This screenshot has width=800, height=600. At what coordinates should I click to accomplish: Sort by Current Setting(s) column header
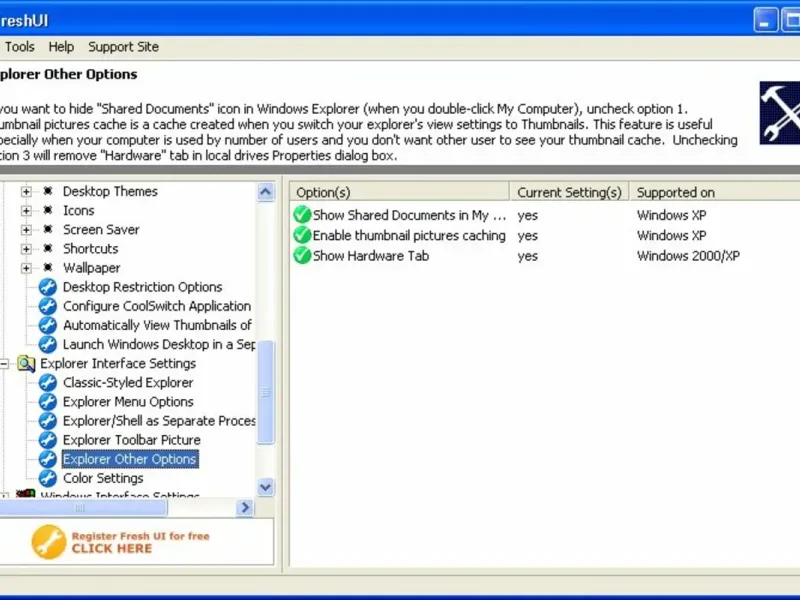coord(569,192)
